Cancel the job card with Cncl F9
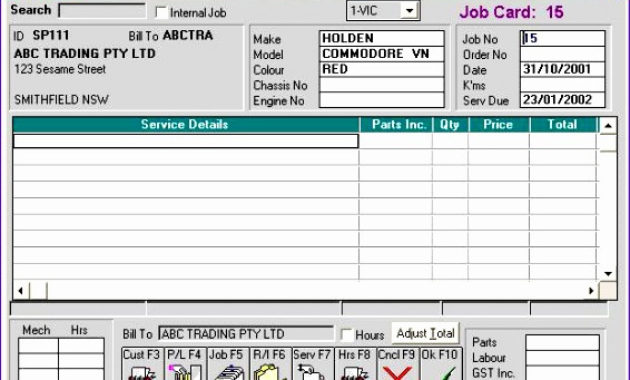Screen dimensions: 630x380 [397, 364]
